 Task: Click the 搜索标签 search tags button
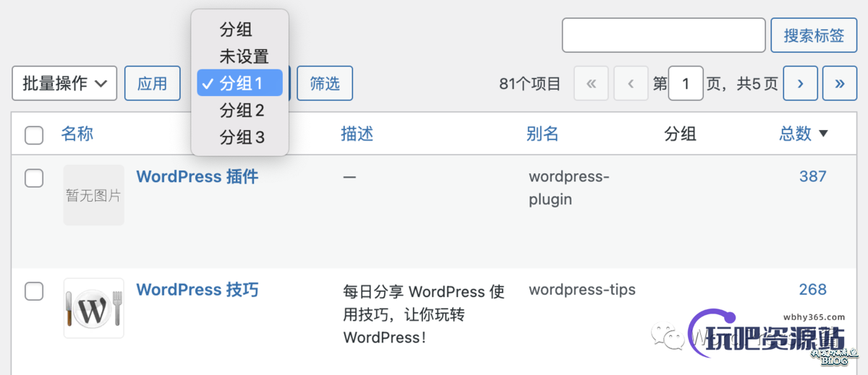[x=814, y=35]
